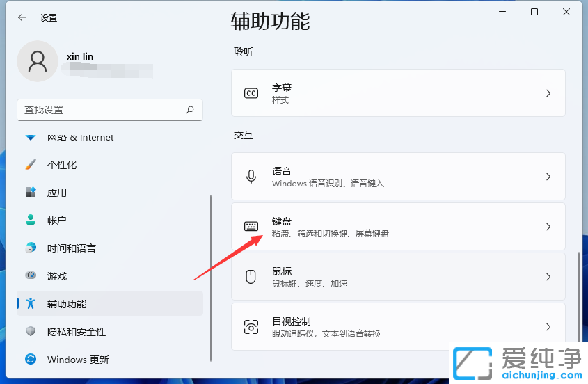588x384 pixels.
Task: Maximize the Settings window
Action: [534, 12]
